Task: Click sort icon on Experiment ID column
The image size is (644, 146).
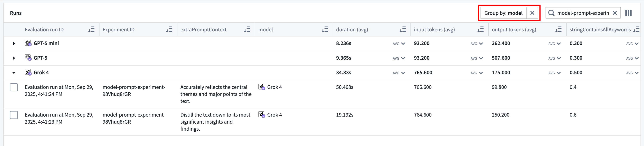Action: point(169,30)
